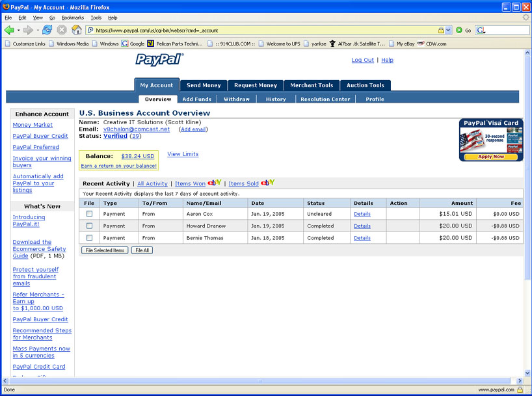Screen dimensions: 532x396
Task: Click the Verified status link
Action: [115, 136]
